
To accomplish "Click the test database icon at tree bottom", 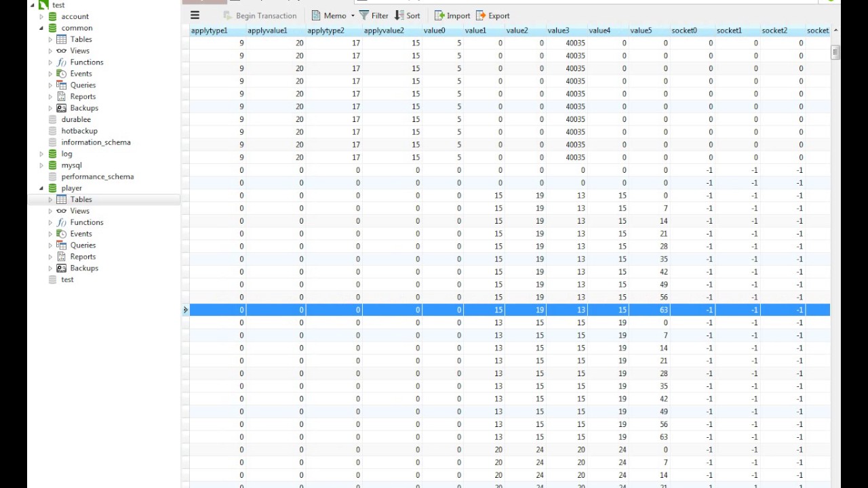I will click(53, 280).
